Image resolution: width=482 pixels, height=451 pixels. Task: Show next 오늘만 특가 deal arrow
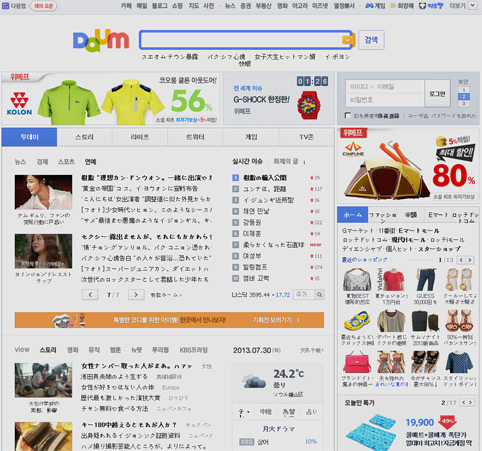click(x=470, y=403)
